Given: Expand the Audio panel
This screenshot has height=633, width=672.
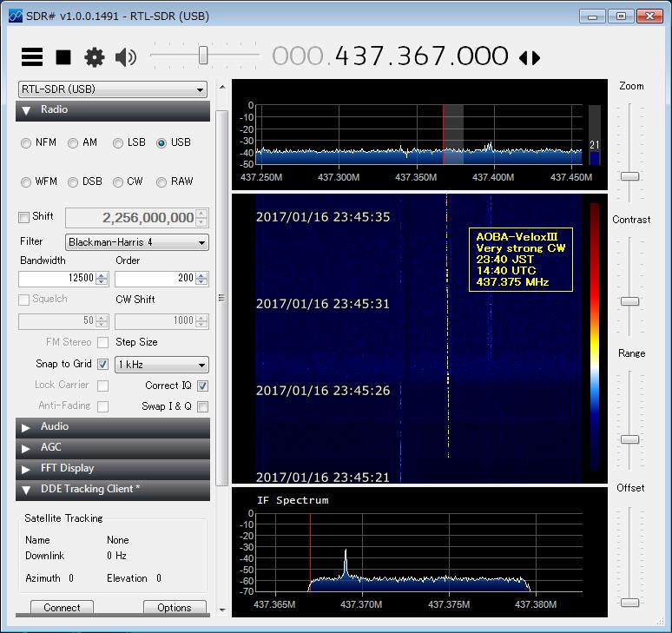Looking at the screenshot, I should 113,427.
